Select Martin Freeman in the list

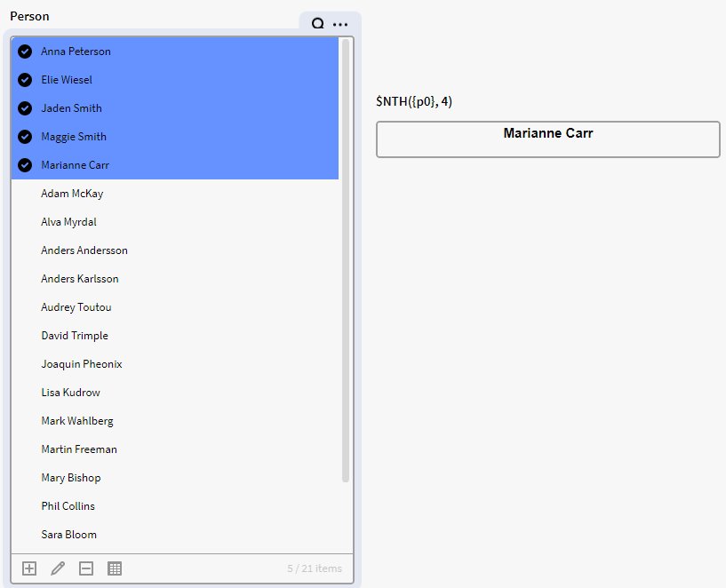point(175,449)
